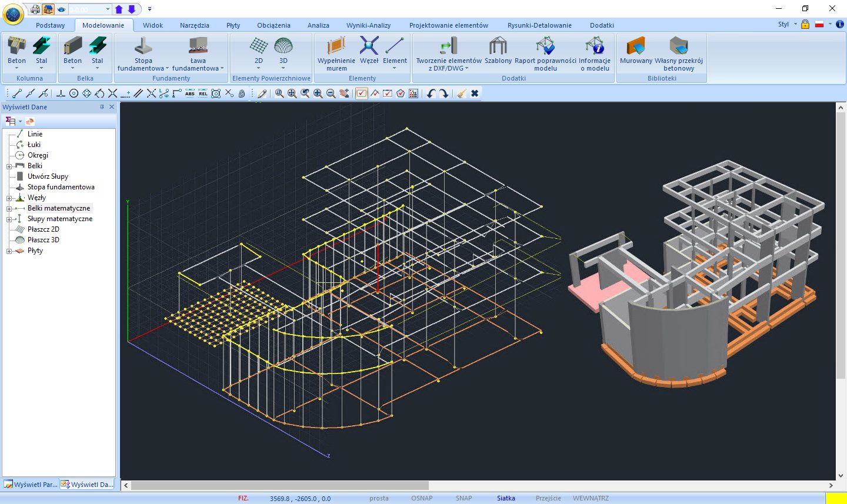Click the print icon in the title bar
847x504 pixels.
(x=35, y=9)
